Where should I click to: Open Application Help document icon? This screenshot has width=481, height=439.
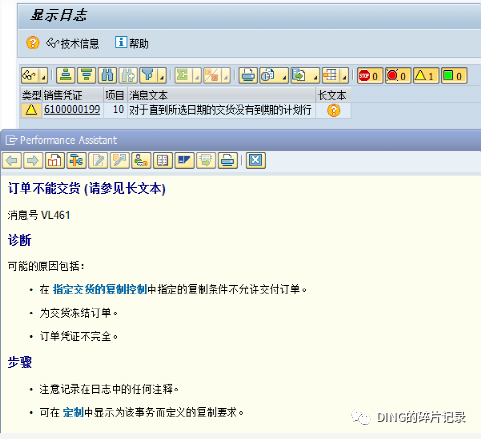[55, 161]
